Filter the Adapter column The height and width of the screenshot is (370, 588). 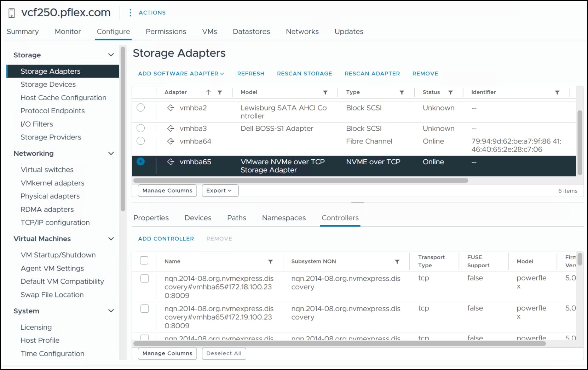tap(220, 92)
